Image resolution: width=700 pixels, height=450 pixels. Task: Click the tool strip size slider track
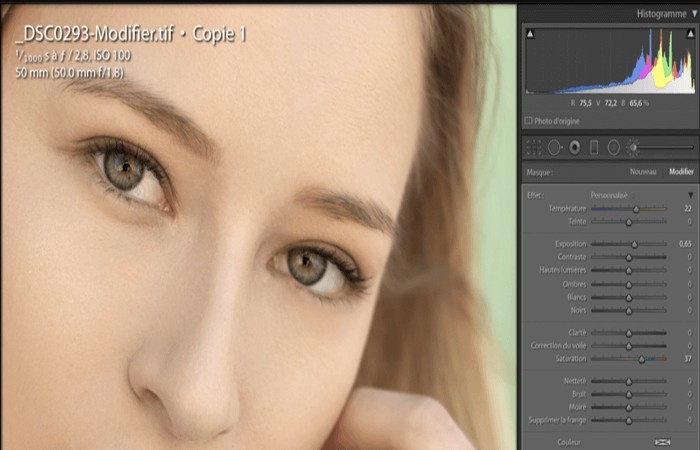[x=663, y=147]
